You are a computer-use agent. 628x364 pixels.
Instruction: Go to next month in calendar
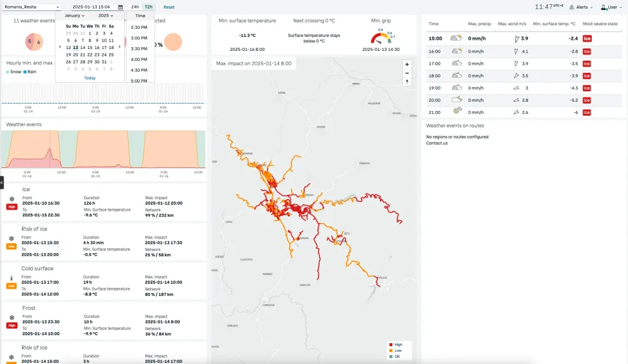pyautogui.click(x=119, y=47)
